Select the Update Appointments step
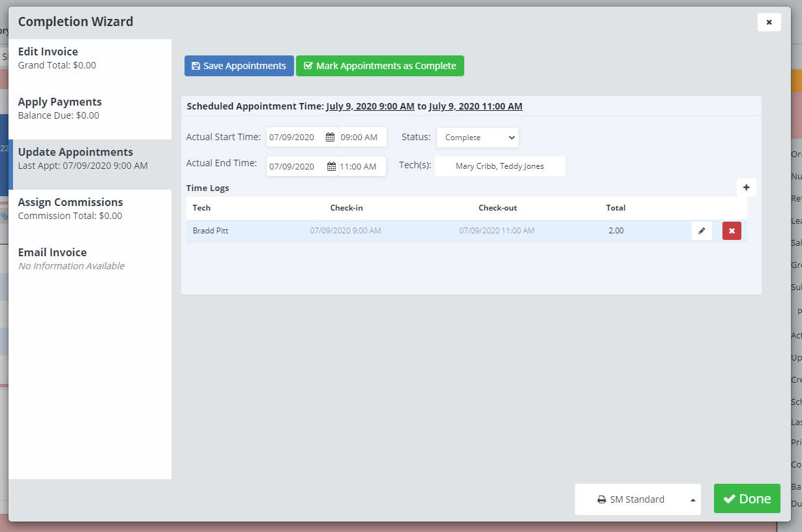The height and width of the screenshot is (532, 802). [x=90, y=158]
